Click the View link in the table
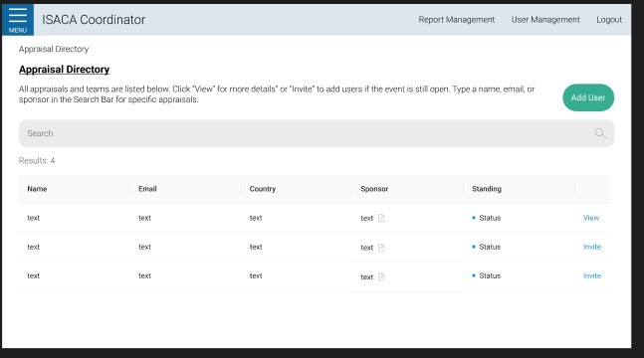 point(591,218)
